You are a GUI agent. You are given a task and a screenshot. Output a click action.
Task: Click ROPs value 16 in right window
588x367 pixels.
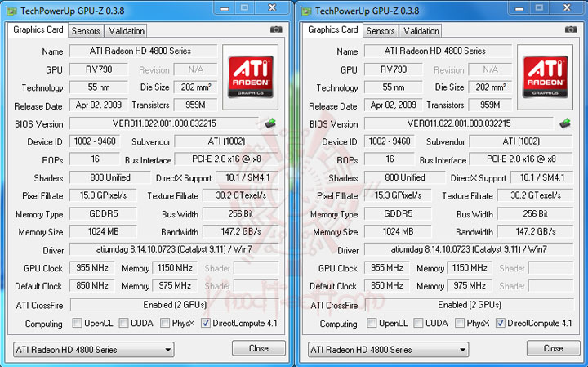click(x=390, y=159)
